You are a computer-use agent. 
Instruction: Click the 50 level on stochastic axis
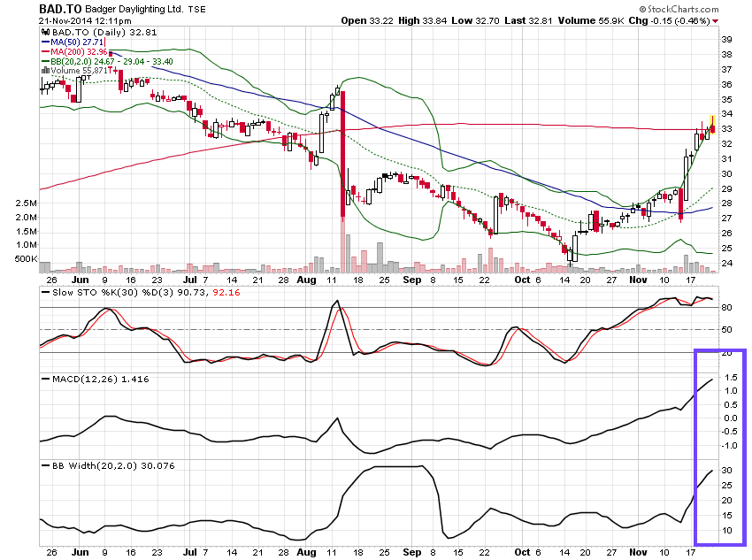[x=727, y=330]
